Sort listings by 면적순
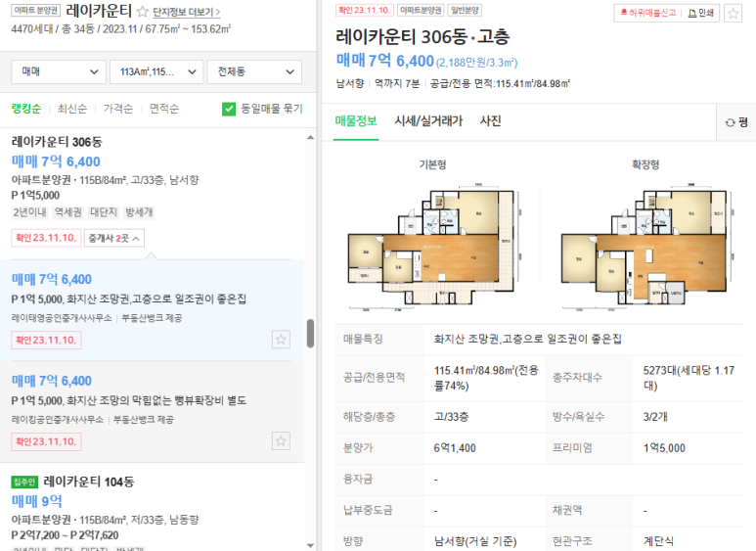The height and width of the screenshot is (551, 756). (164, 109)
